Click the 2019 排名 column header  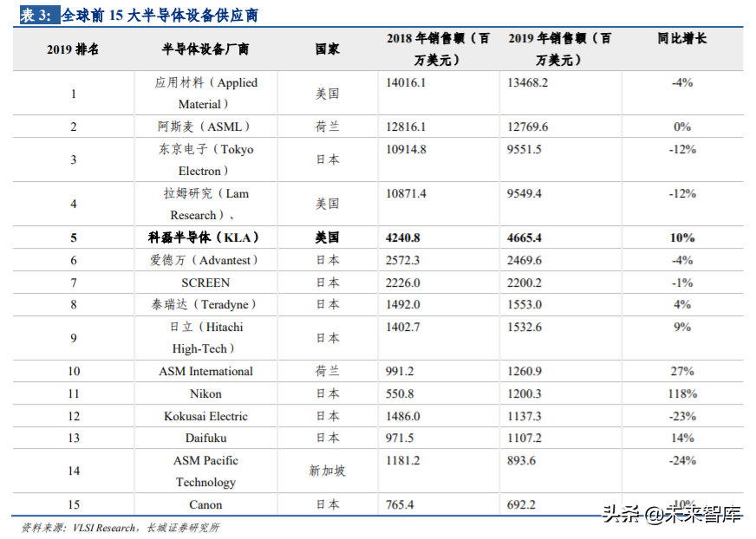tap(73, 49)
